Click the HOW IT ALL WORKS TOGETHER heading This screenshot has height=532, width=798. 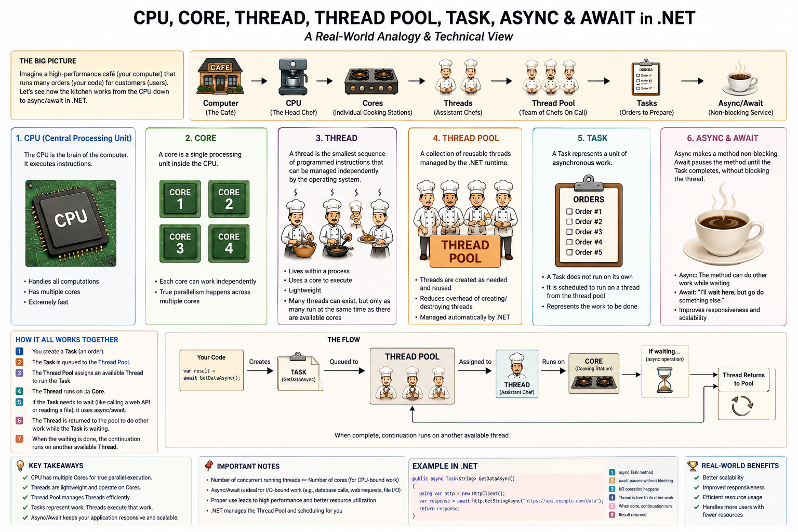[66, 340]
